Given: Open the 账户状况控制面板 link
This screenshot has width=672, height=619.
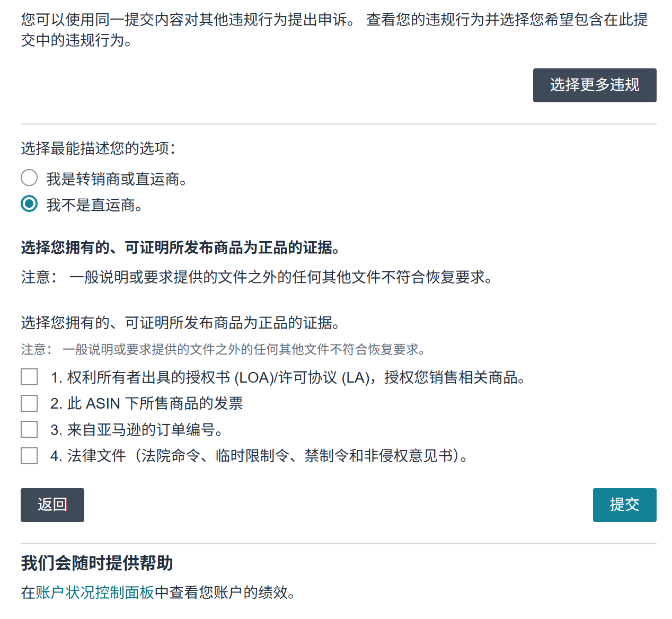Looking at the screenshot, I should pos(95,592).
